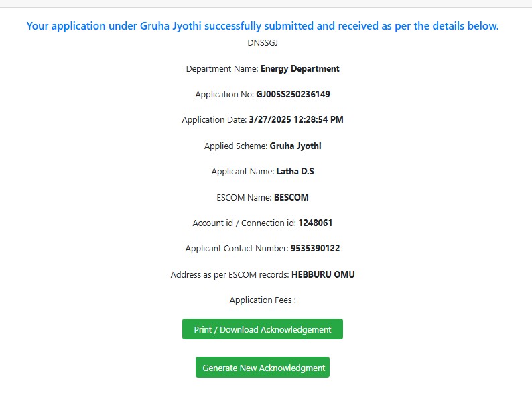Viewport: 532px width, 395px height.
Task: Click the Applied Scheme label
Action: pyautogui.click(x=236, y=146)
